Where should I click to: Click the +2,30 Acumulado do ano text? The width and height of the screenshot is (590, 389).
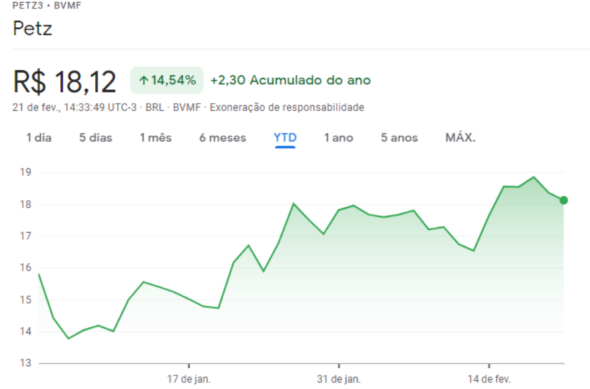pyautogui.click(x=290, y=80)
